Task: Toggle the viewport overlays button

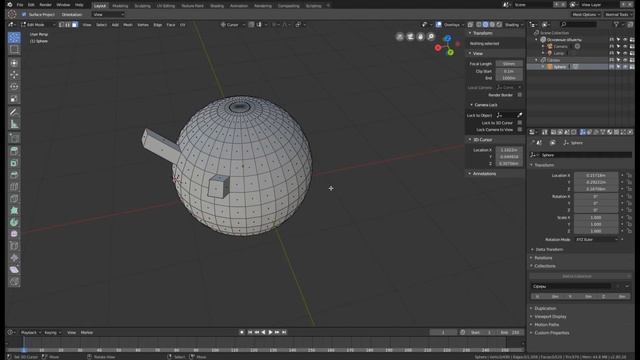Action: click(x=438, y=24)
